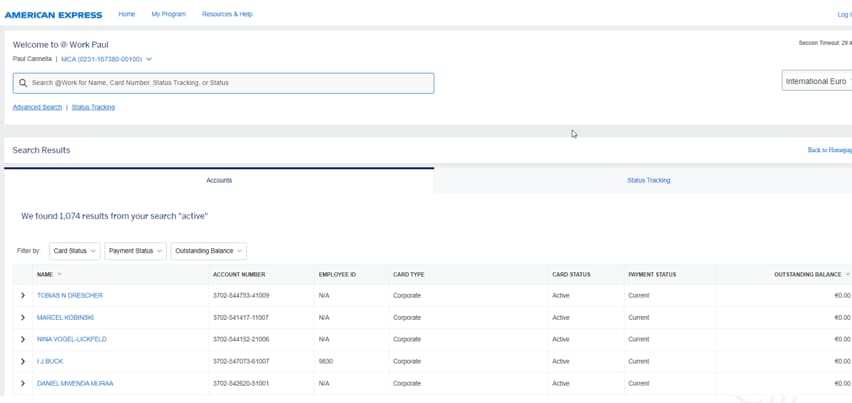This screenshot has width=852, height=403.
Task: Select the Accounts tab
Action: coord(219,180)
